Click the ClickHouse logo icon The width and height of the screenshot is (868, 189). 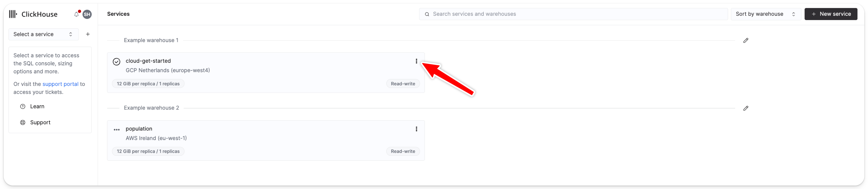click(x=13, y=14)
